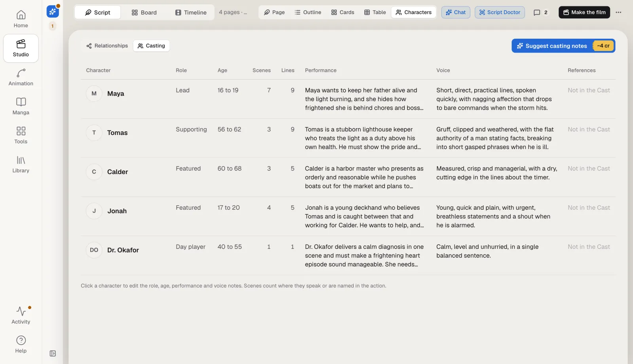Go to Home in sidebar
Image resolution: width=633 pixels, height=364 pixels.
pos(21,19)
